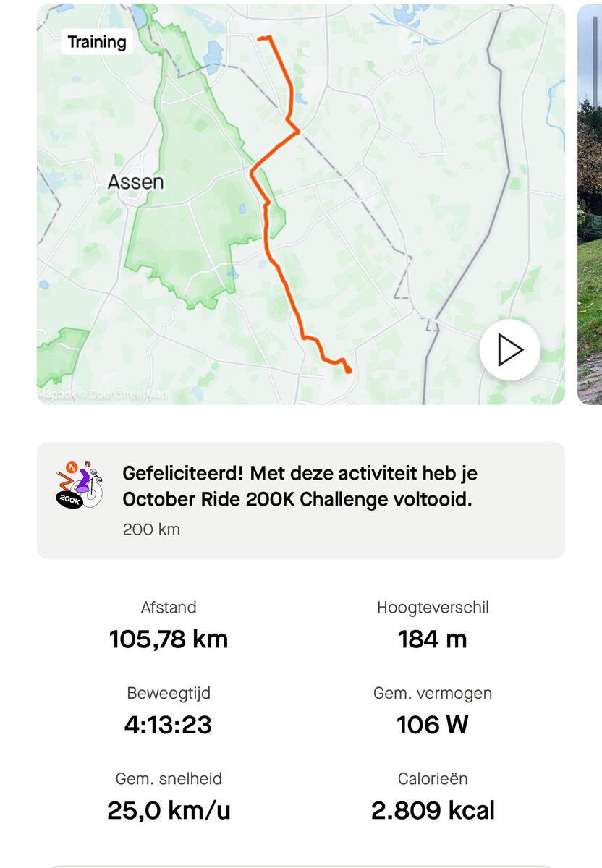The height and width of the screenshot is (868, 602).
Task: Open the OpenStreetMap attribution link
Action: click(127, 395)
